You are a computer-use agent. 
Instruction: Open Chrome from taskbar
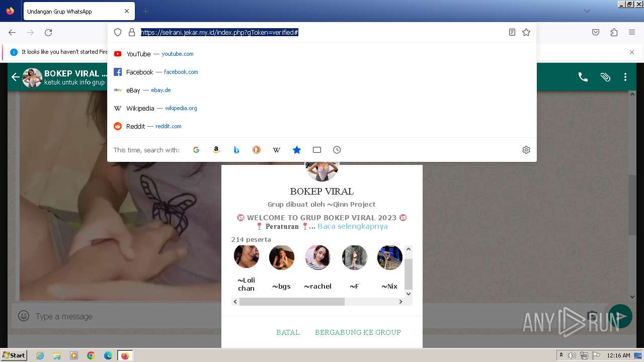(91, 355)
